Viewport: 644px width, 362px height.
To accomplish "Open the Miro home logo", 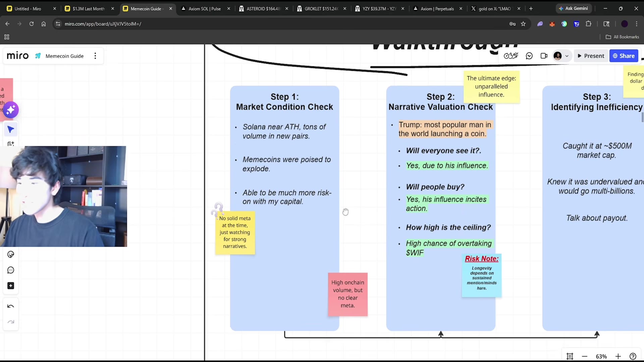I will [x=18, y=56].
